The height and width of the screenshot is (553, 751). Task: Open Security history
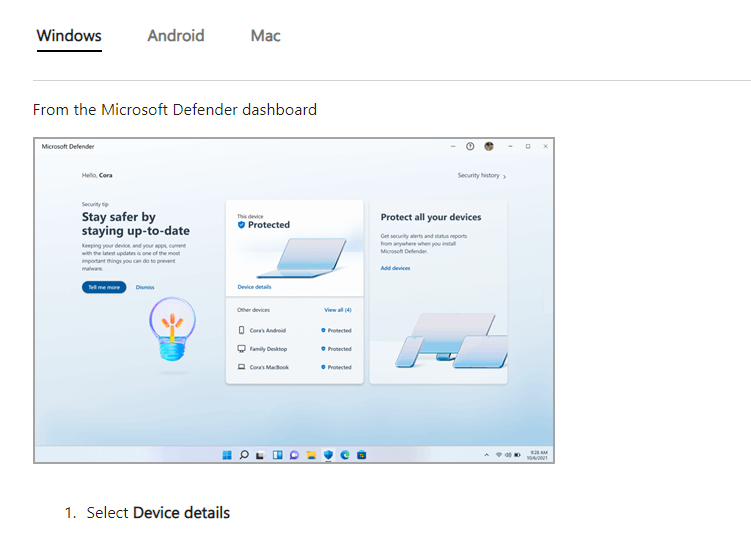[x=481, y=176]
